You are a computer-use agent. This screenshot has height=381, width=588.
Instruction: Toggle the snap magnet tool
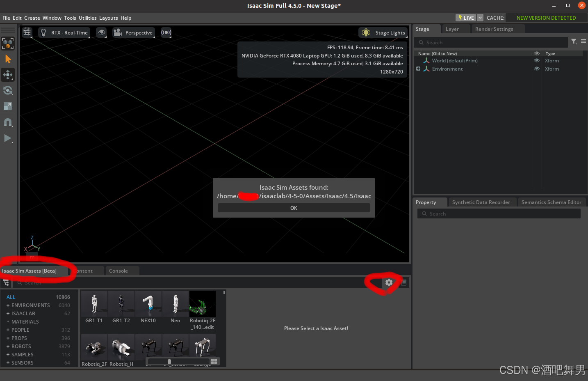8,122
